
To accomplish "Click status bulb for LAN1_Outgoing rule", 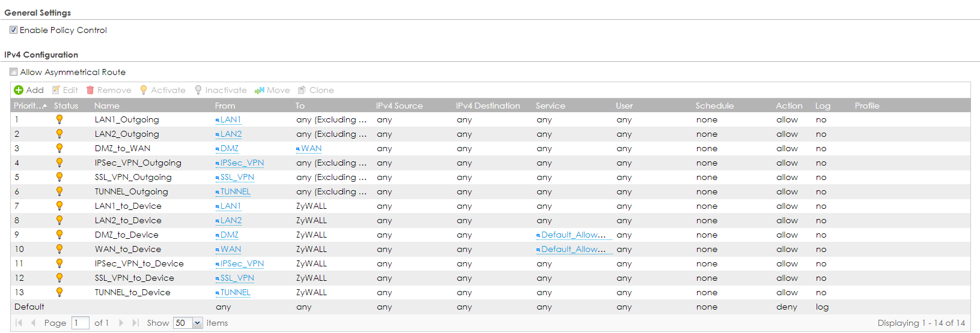I will click(59, 119).
